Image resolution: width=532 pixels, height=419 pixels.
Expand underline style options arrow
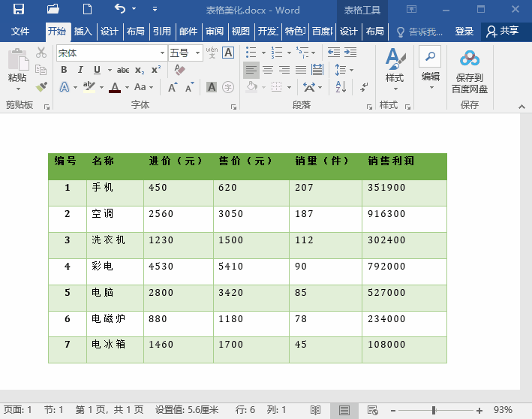point(110,70)
